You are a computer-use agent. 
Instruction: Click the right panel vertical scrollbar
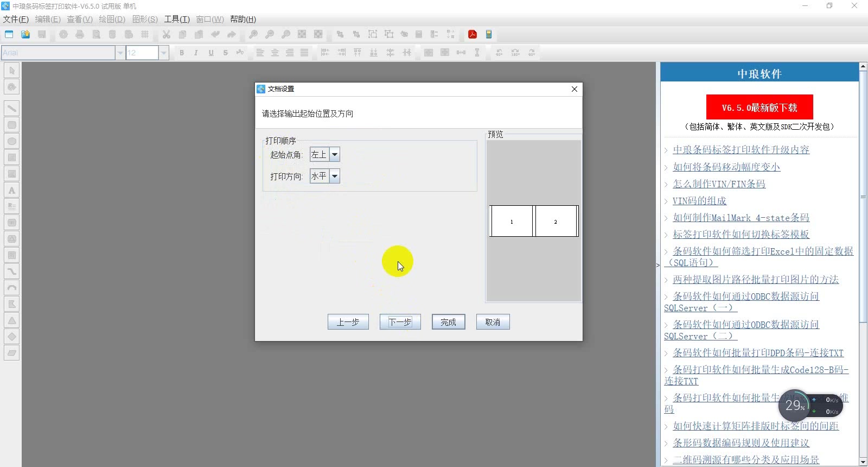coord(863,197)
